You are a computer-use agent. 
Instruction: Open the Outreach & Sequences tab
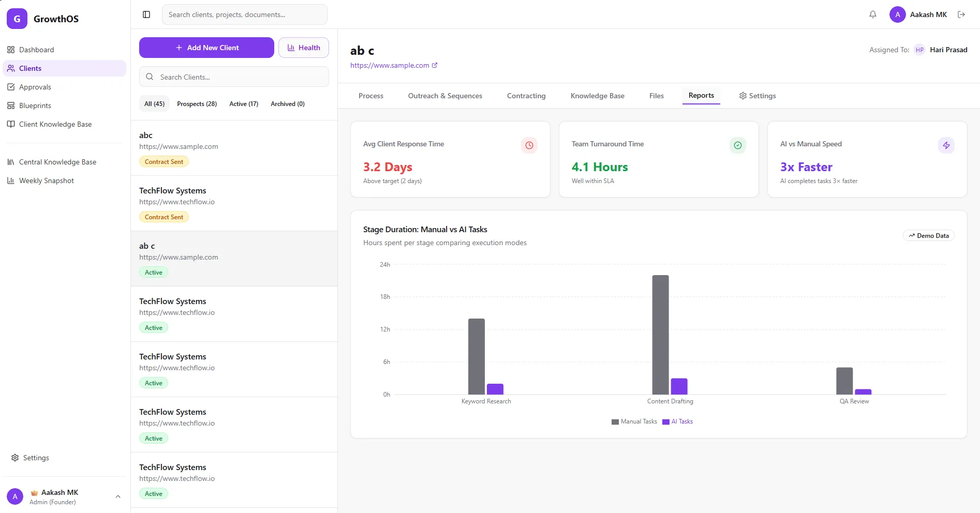click(444, 96)
